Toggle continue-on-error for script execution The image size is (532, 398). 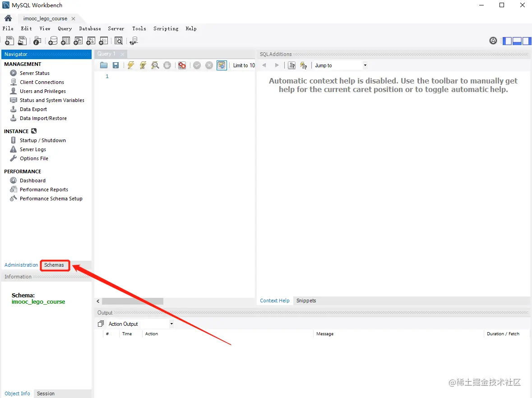[182, 65]
